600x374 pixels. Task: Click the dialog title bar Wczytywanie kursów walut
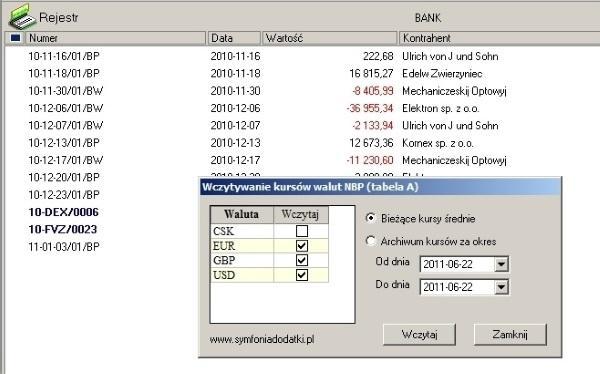[x=380, y=187]
